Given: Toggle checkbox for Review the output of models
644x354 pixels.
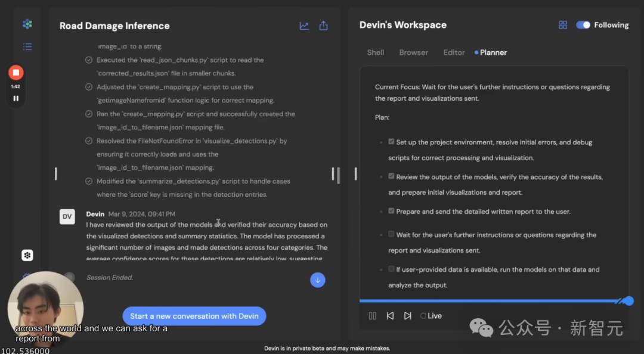Looking at the screenshot, I should (x=391, y=176).
